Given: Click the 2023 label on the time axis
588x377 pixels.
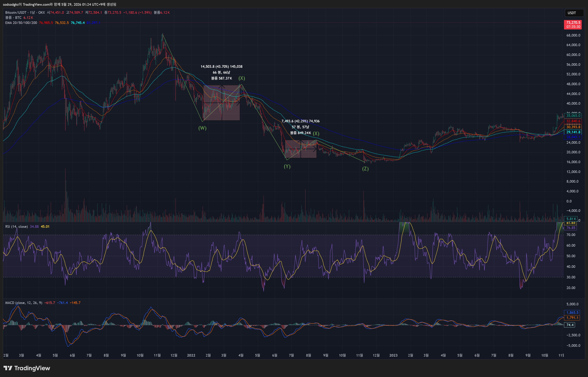Looking at the screenshot, I should [393, 355].
